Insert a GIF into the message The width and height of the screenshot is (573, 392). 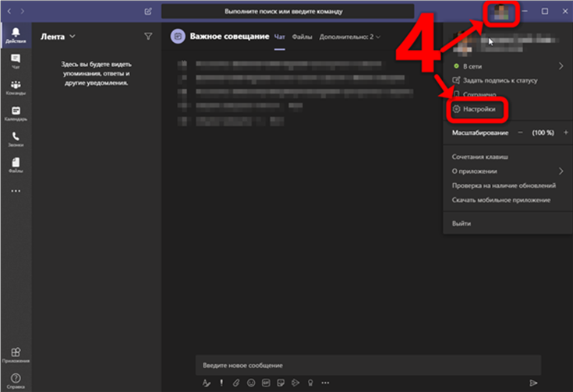pyautogui.click(x=266, y=383)
